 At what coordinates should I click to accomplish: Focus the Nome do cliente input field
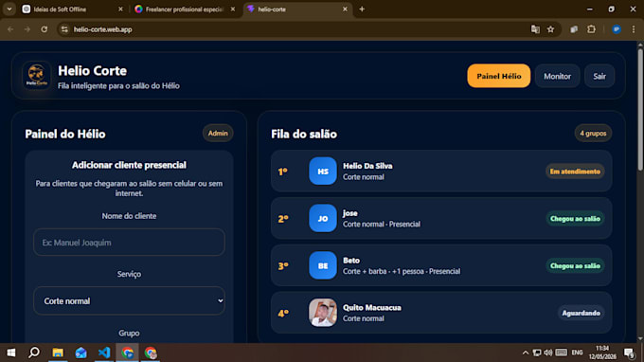[129, 243]
